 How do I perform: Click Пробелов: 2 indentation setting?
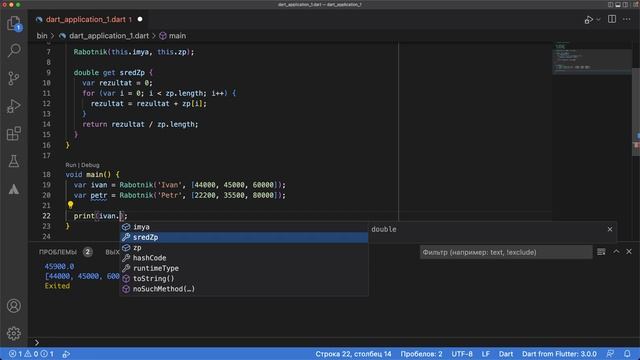tap(421, 354)
